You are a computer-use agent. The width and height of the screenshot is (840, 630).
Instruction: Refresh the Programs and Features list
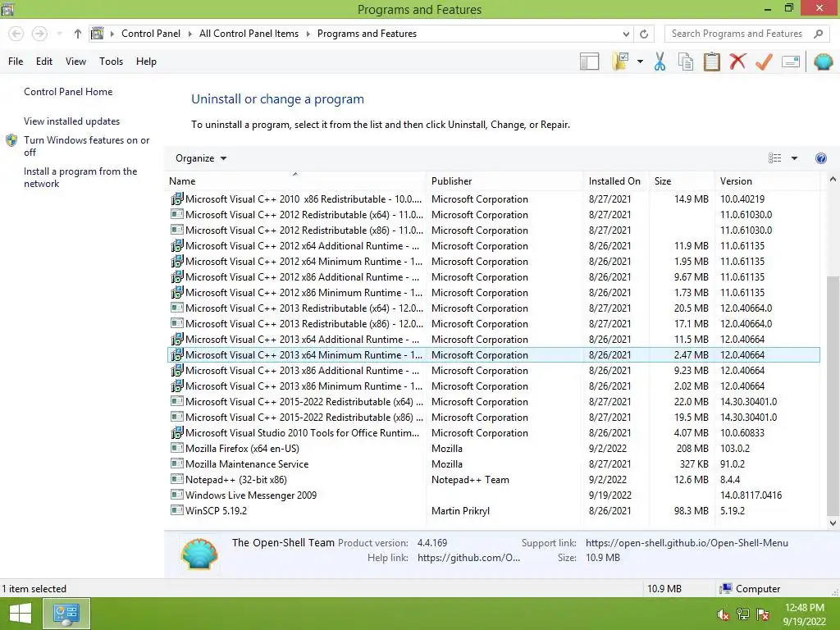(644, 34)
